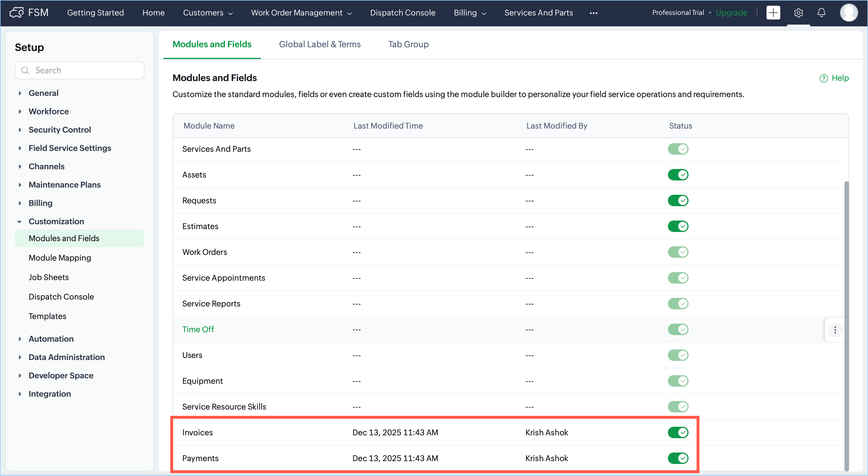This screenshot has width=868, height=476.
Task: Open the Time Off module link
Action: (198, 329)
